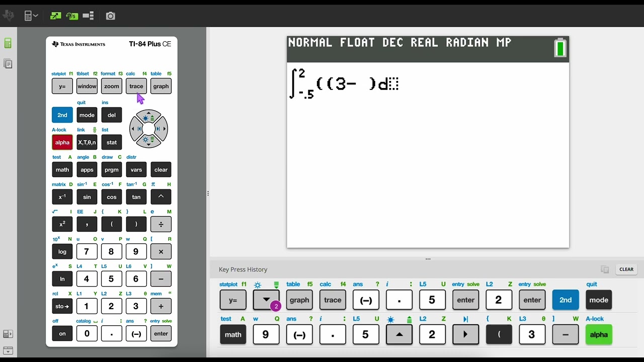Take a screen capture with the camera icon
This screenshot has width=644, height=362.
[111, 16]
